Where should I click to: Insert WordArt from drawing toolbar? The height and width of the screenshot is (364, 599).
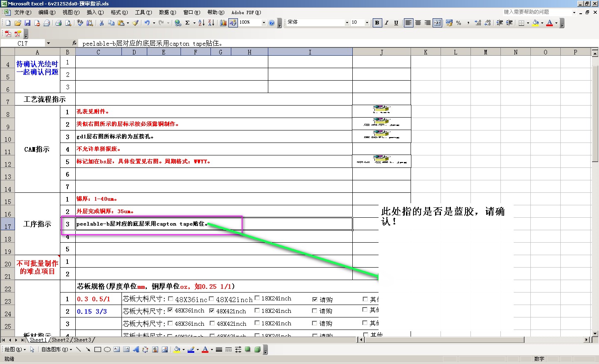(x=136, y=349)
